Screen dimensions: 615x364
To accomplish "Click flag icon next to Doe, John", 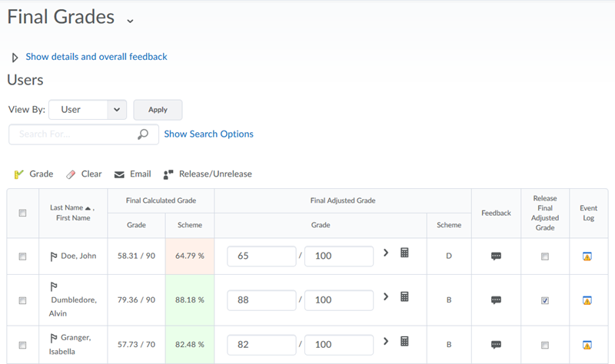I will [54, 256].
